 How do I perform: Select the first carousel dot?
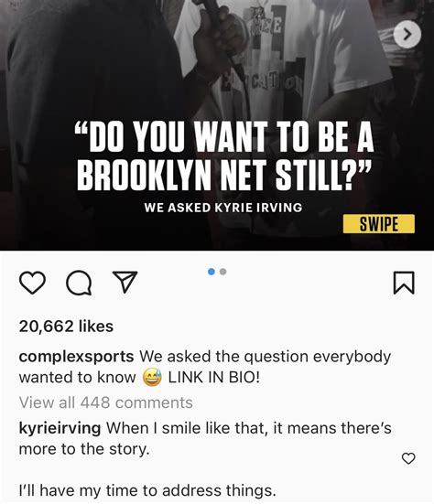click(x=212, y=272)
